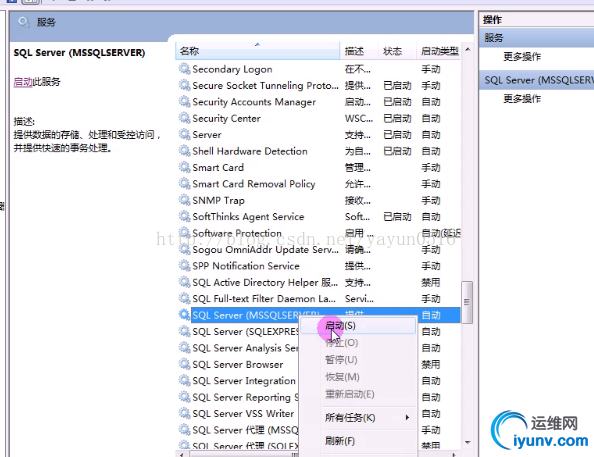Screen dimensions: 594x457
Task: Click vertical scrollbar down arrow
Action: point(467,442)
